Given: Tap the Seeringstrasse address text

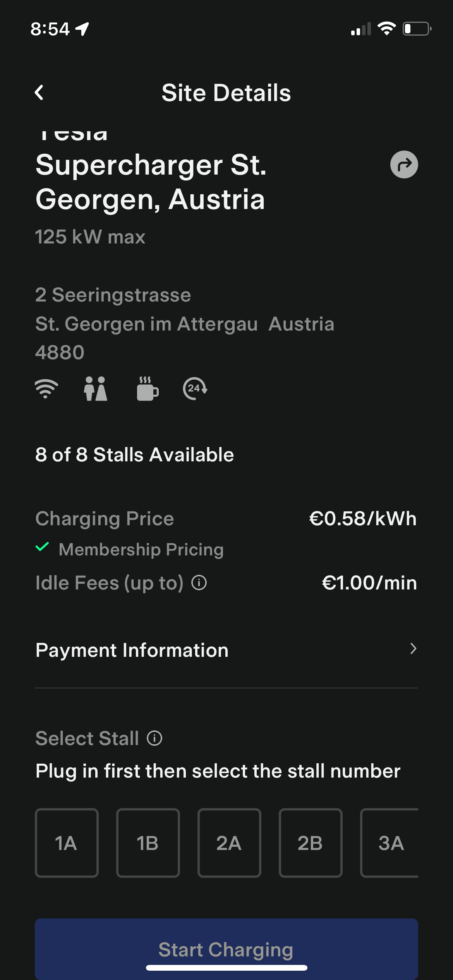Looking at the screenshot, I should pyautogui.click(x=113, y=295).
